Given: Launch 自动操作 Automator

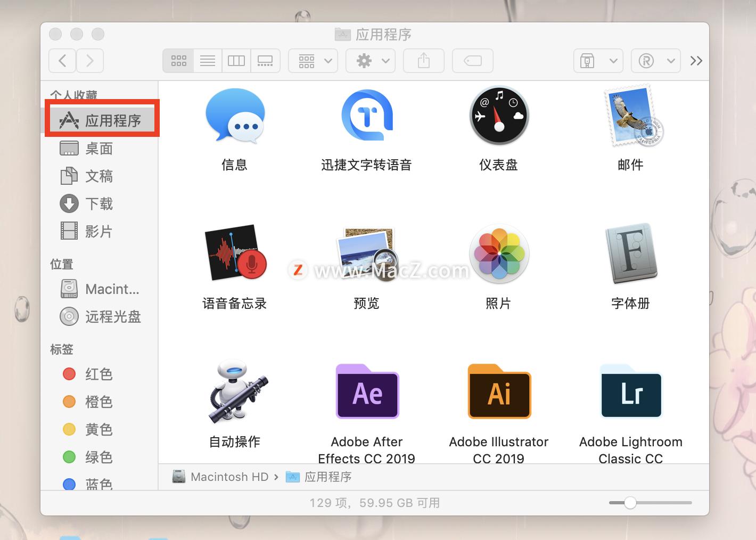Looking at the screenshot, I should point(235,391).
